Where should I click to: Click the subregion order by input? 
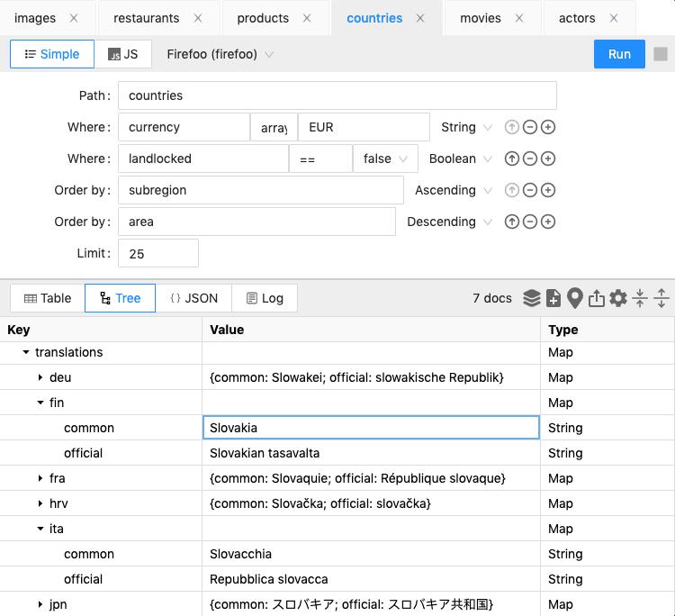tap(261, 190)
